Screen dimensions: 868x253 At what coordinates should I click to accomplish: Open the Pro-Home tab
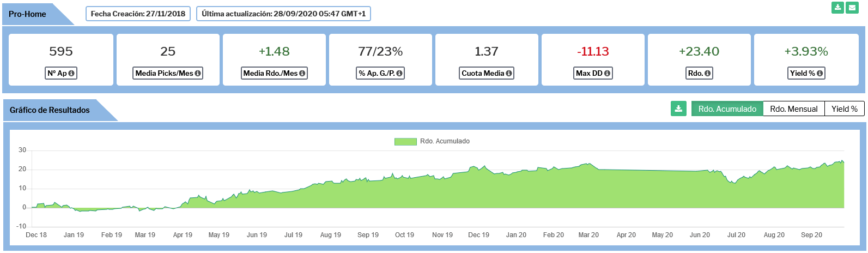click(x=28, y=14)
